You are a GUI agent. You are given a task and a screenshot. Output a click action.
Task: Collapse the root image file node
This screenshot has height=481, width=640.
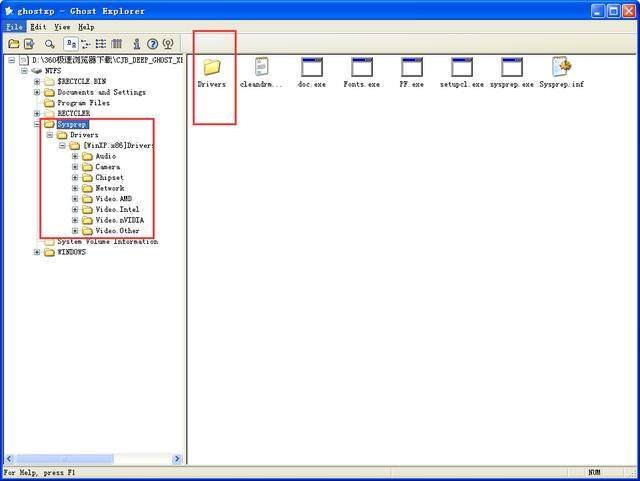(x=12, y=60)
